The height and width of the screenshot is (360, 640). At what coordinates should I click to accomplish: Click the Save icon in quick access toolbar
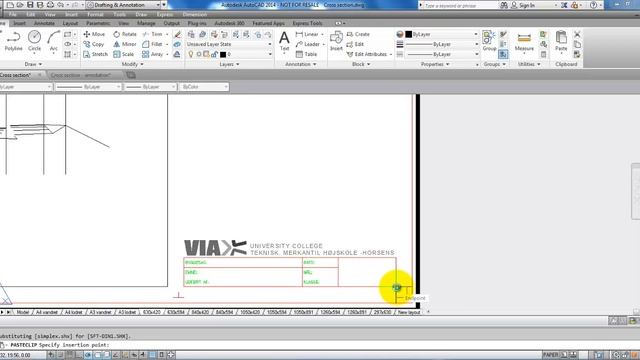point(30,5)
